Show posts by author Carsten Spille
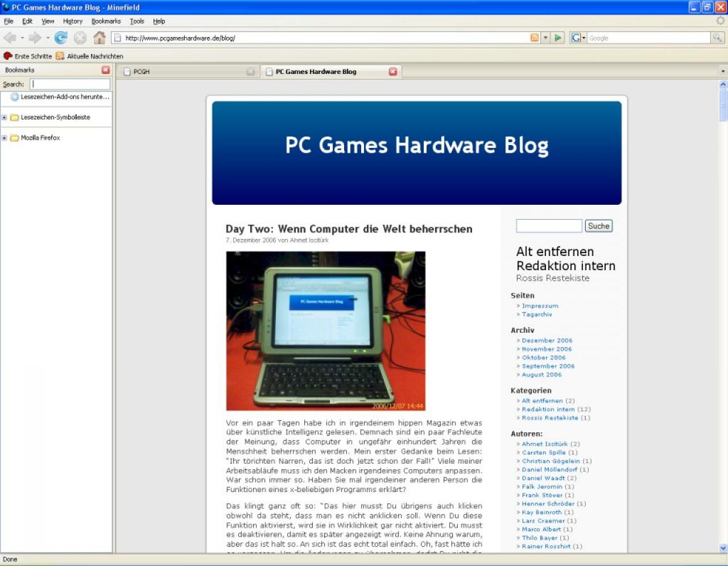 [544, 453]
